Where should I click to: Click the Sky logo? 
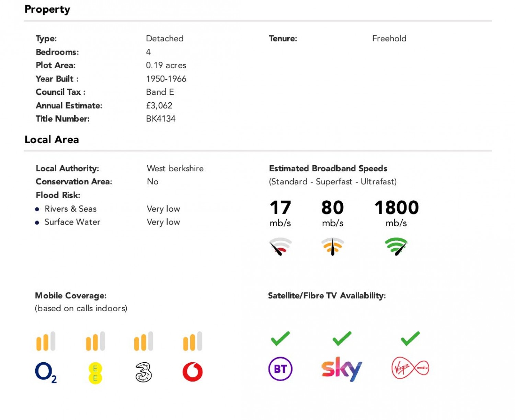[342, 369]
